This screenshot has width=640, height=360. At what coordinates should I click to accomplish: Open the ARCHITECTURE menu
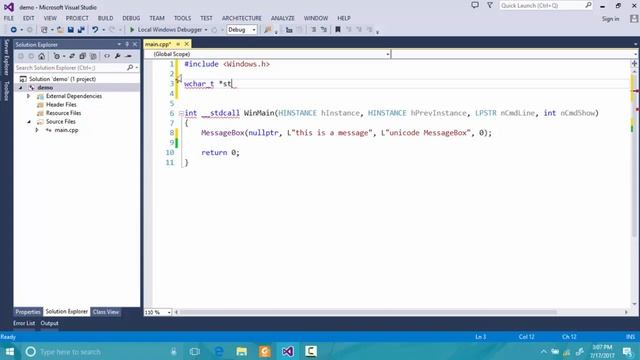pyautogui.click(x=242, y=18)
